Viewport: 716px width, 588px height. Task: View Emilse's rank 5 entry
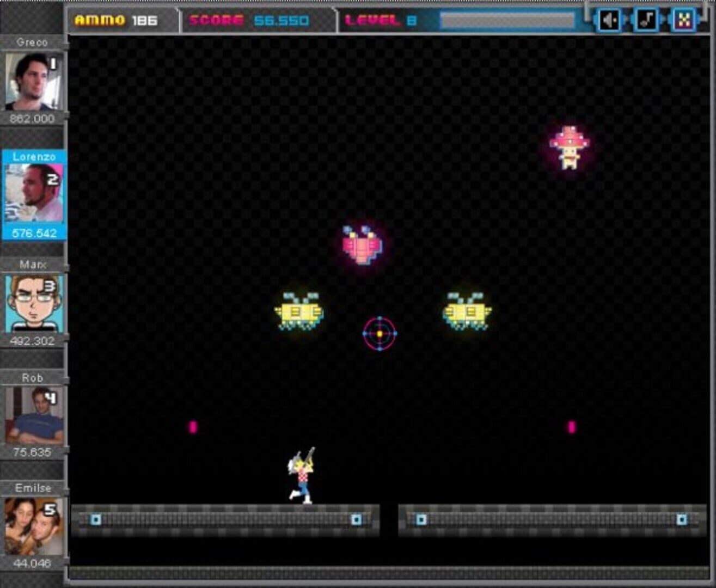[32, 525]
